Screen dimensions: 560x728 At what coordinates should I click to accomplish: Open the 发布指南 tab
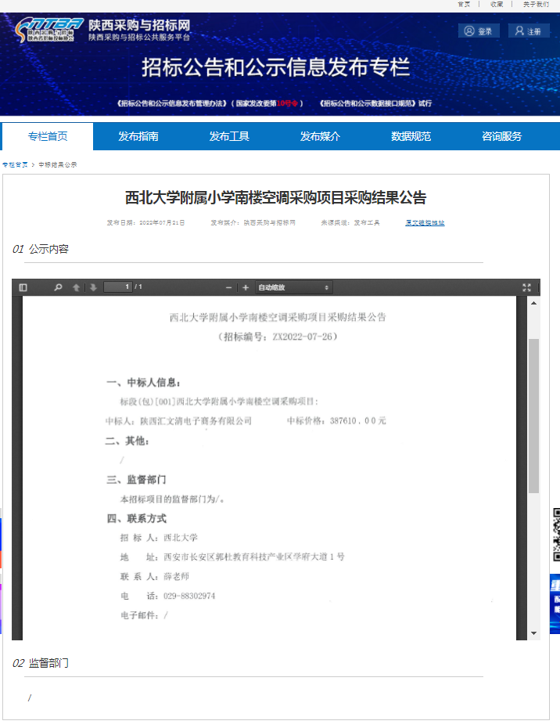click(x=138, y=136)
